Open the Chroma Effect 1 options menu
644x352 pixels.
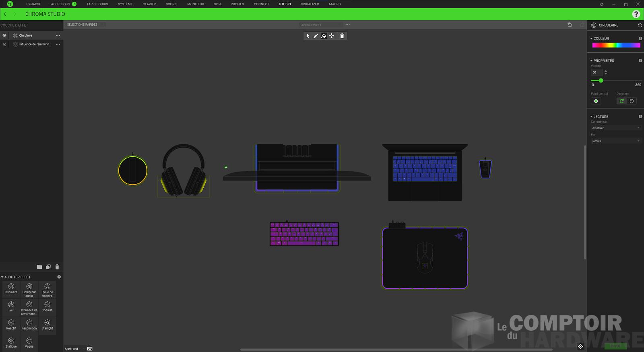click(348, 25)
